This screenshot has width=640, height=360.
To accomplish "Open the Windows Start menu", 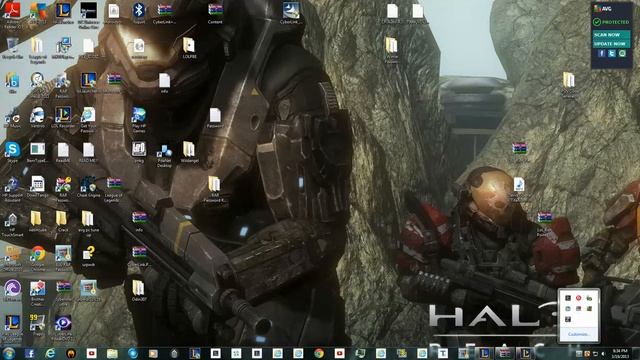I will coord(9,353).
